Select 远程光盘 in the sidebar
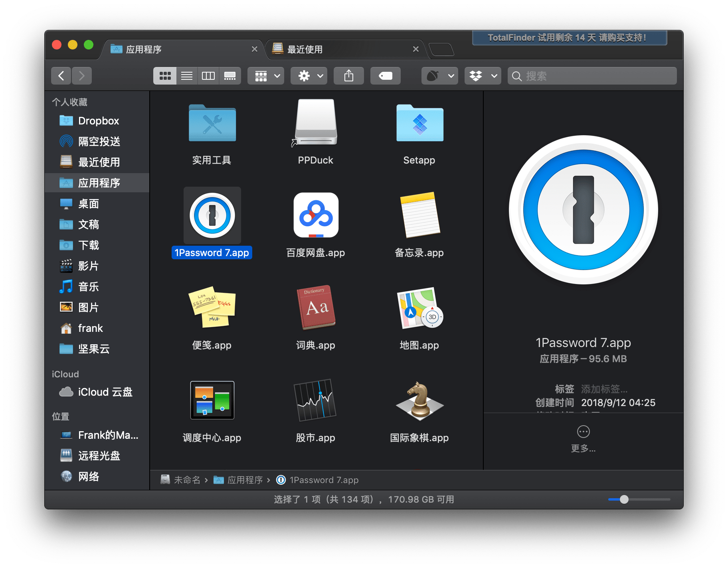This screenshot has height=568, width=728. click(x=97, y=456)
